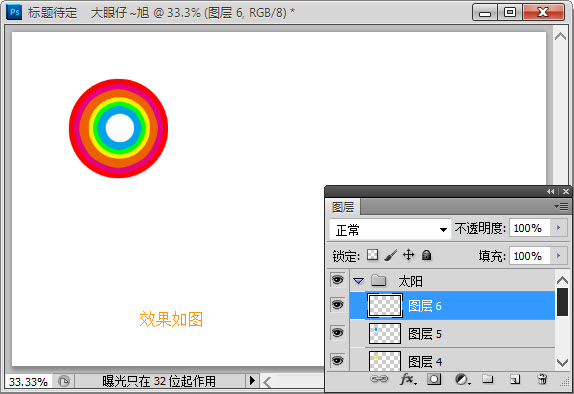Click the zoom level 33.33% field

28,382
